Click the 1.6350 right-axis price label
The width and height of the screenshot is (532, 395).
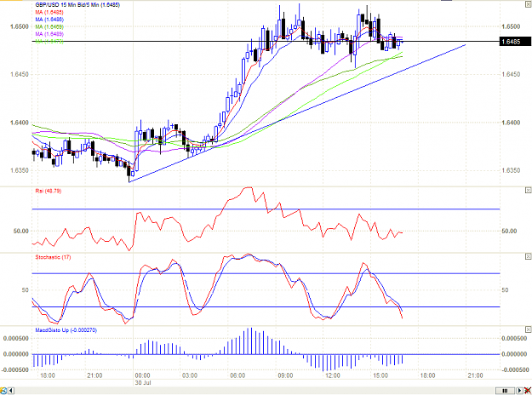511,170
